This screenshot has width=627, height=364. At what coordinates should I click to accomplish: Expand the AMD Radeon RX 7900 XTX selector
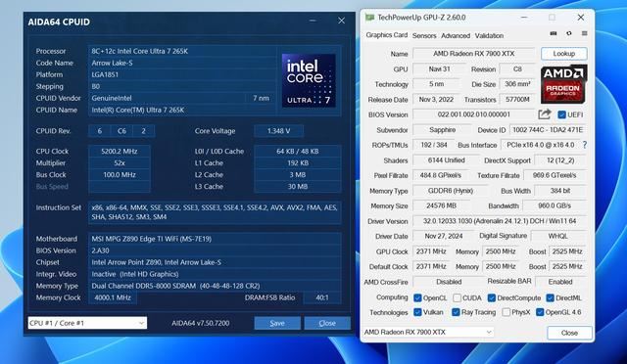coord(428,332)
